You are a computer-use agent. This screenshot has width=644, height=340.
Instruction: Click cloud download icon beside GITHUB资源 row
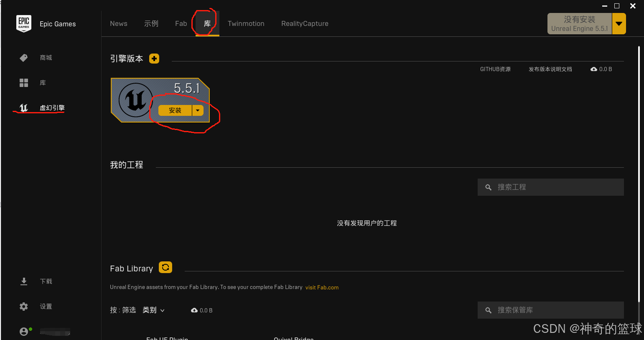pos(594,69)
